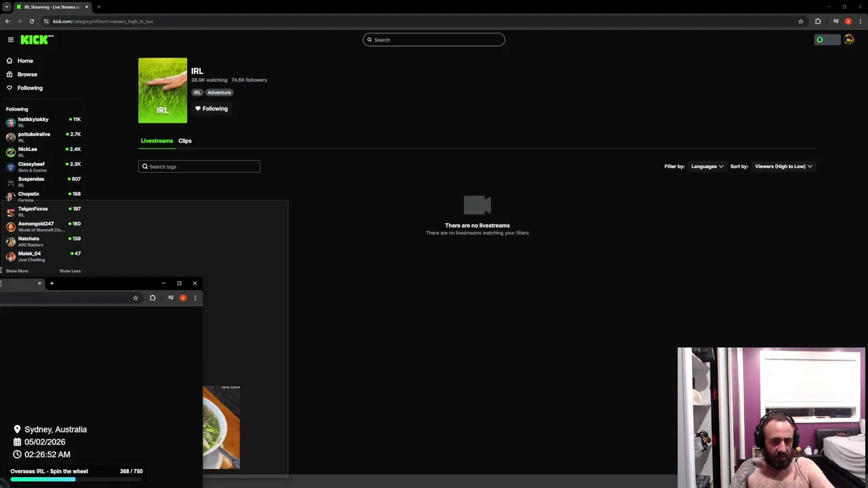This screenshot has height=488, width=868.
Task: Click the '74.6K followers' text
Action: (x=249, y=81)
